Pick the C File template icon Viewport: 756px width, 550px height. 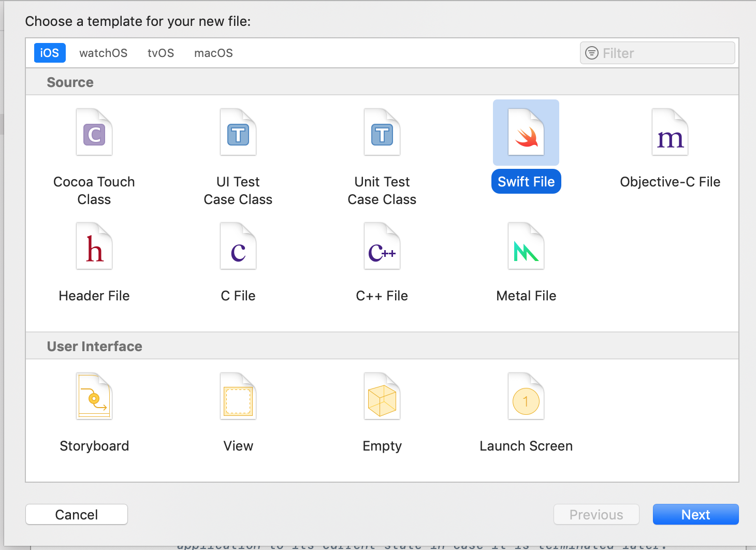(238, 246)
